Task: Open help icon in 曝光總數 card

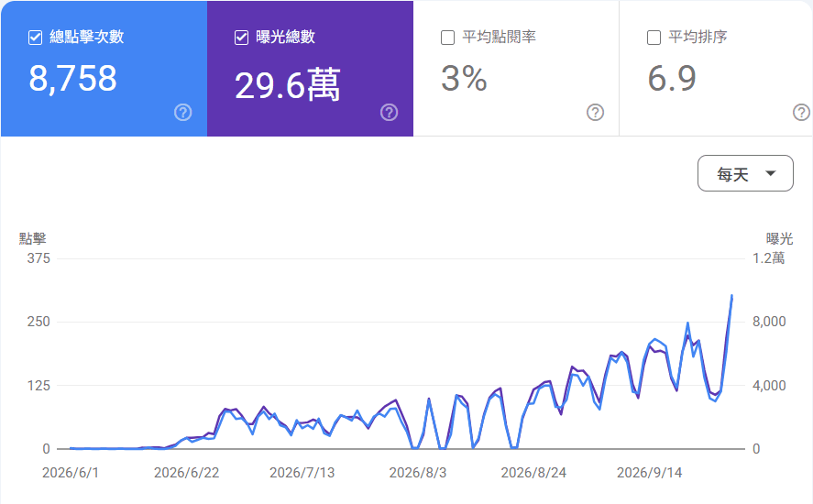Action: 389,112
